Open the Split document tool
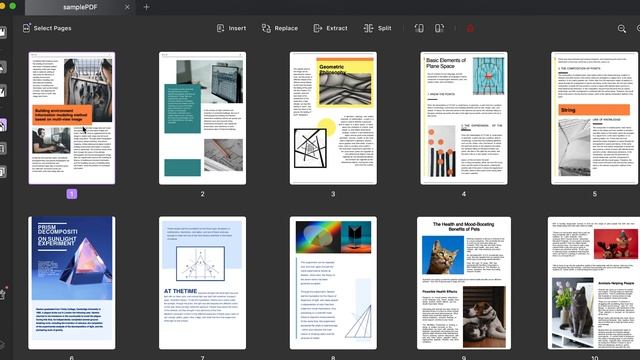640x360 pixels. [378, 28]
